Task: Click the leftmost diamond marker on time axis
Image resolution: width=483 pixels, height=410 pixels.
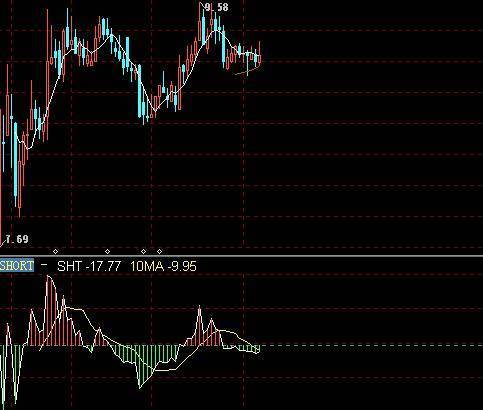Action: (x=56, y=251)
